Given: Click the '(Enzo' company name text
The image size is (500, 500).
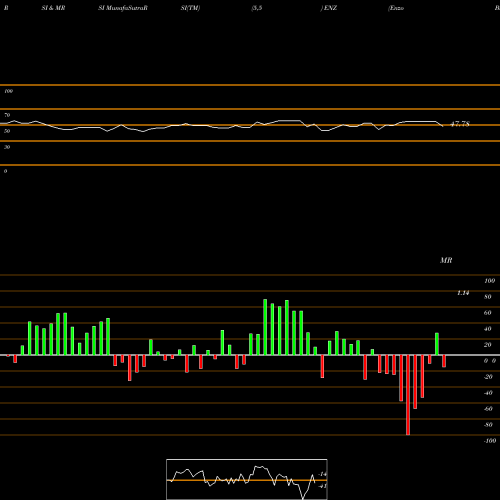Looking at the screenshot, I should tap(396, 8).
